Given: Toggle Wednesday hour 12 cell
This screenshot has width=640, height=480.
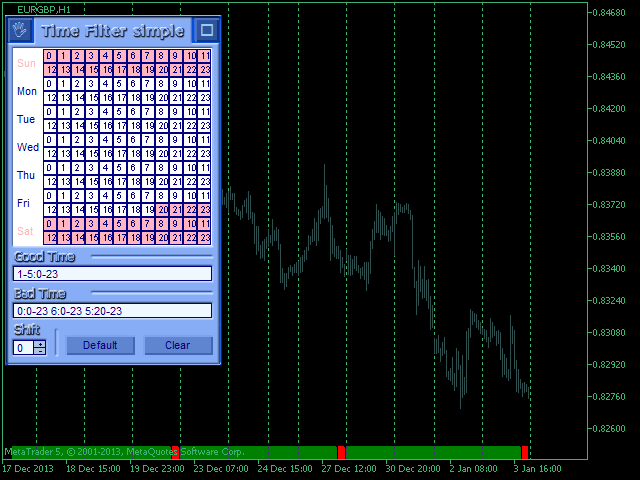Looking at the screenshot, I should point(50,154).
